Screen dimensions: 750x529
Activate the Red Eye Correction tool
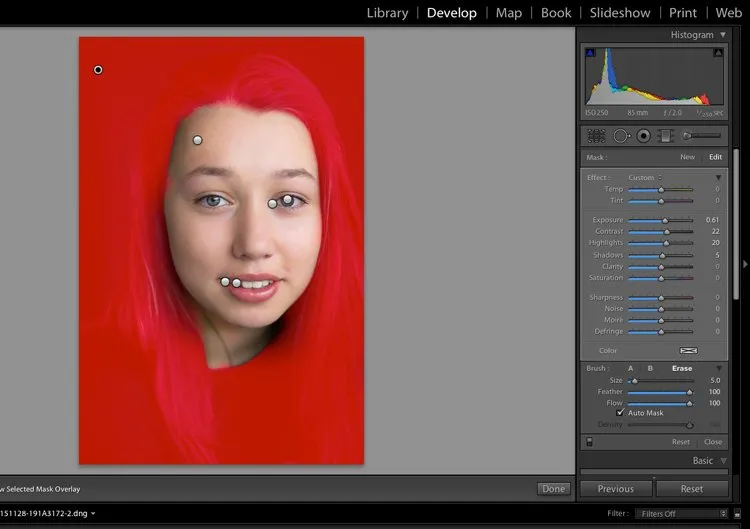(x=644, y=135)
